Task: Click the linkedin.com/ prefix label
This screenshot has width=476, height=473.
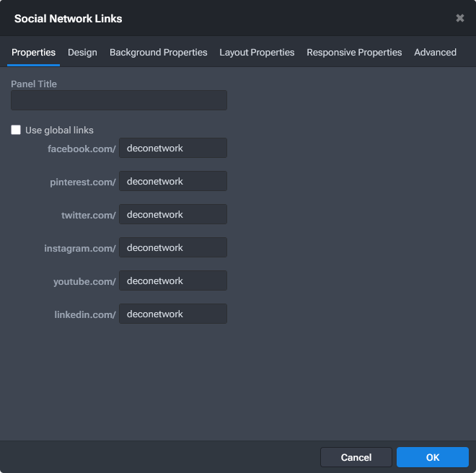Action: tap(85, 315)
